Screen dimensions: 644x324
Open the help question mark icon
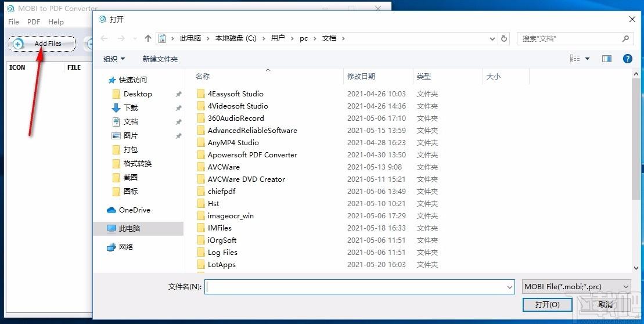click(627, 59)
